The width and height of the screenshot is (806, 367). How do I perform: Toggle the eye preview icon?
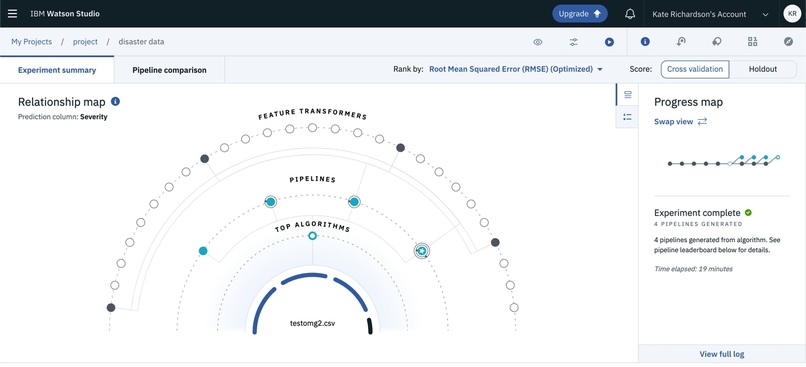(x=538, y=42)
